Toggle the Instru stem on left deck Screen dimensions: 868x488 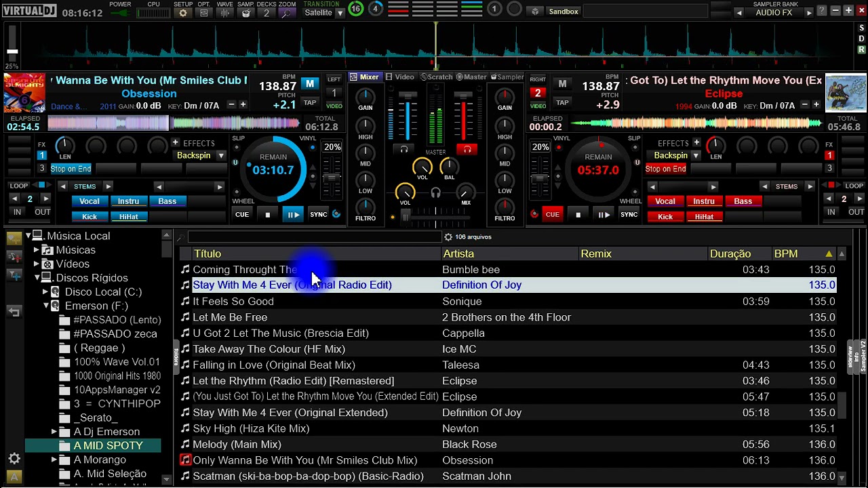128,201
